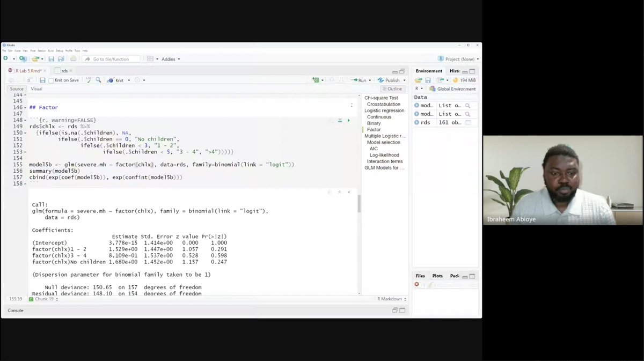Screen dimensions: 644x361
Task: Switch to the rds tab
Action: pos(64,71)
